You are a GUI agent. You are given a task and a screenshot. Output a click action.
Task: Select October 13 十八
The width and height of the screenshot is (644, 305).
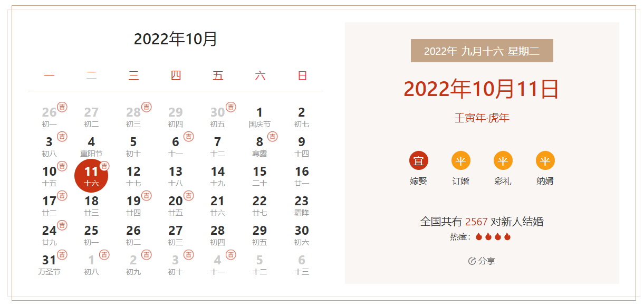176,176
